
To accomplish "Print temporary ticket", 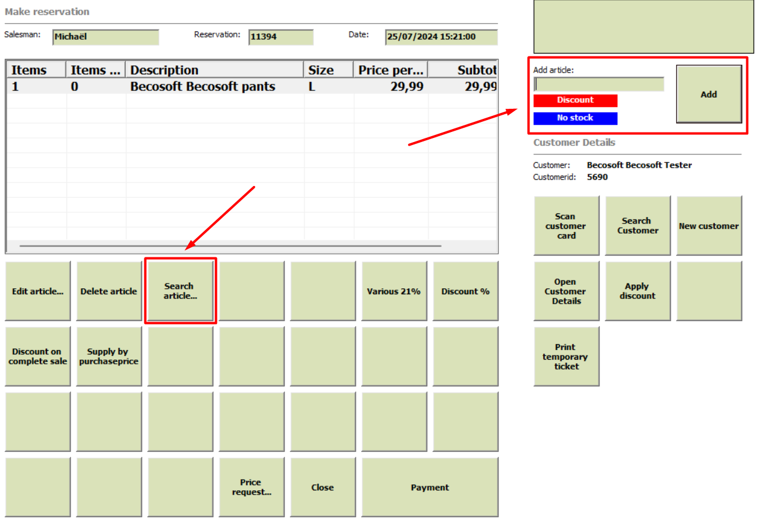I will click(567, 357).
